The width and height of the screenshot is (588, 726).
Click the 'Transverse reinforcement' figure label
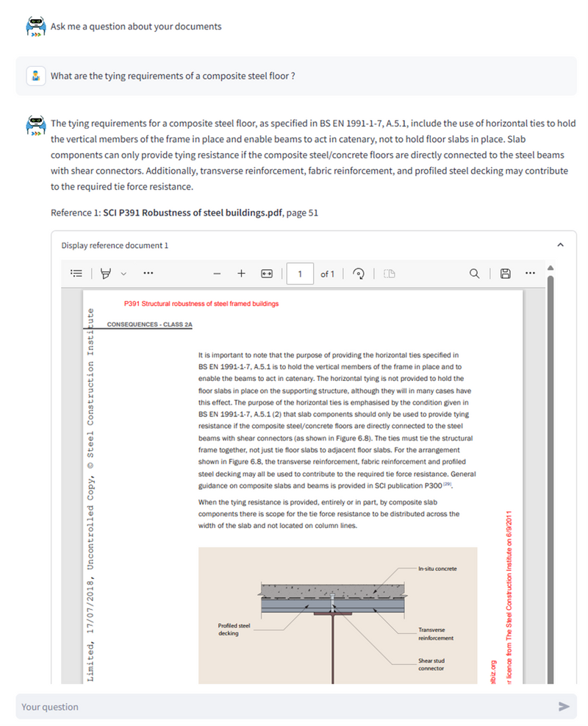tap(436, 634)
